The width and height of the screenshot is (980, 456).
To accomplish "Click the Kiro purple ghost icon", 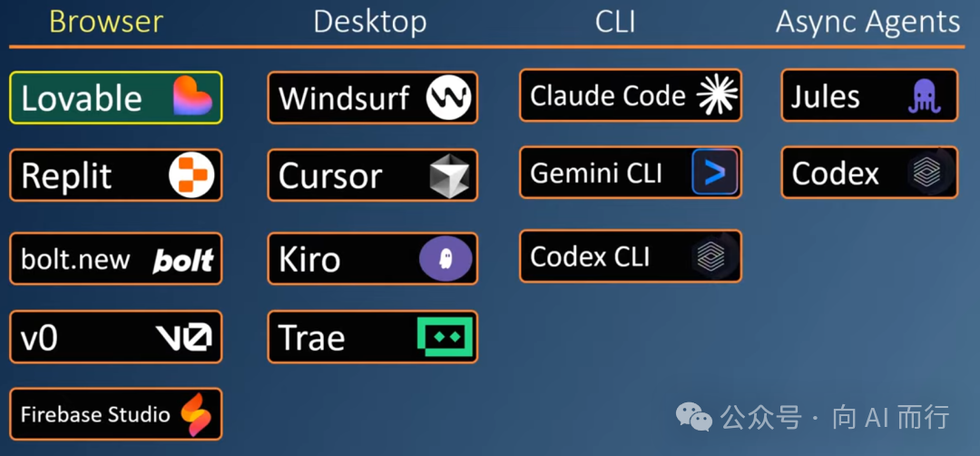I will pos(445,257).
